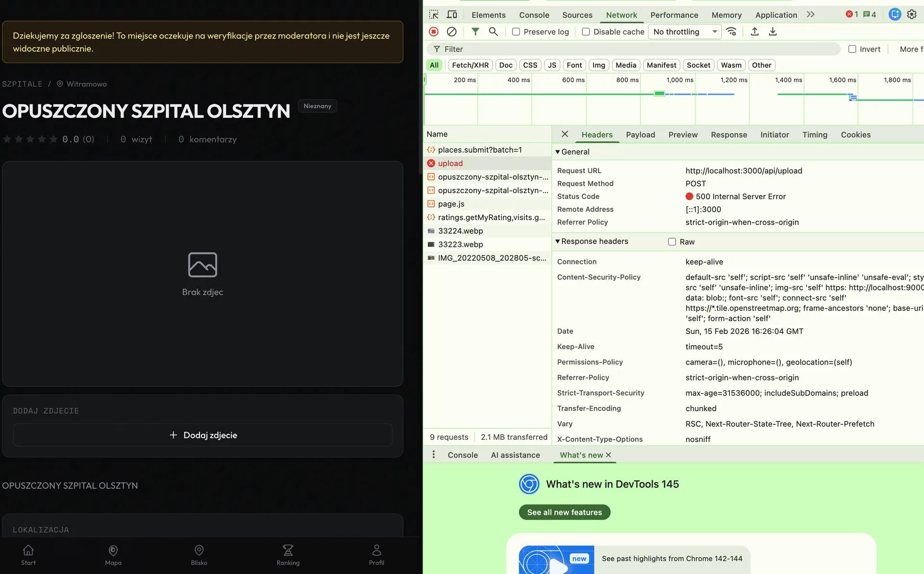This screenshot has width=924, height=574.
Task: Toggle device toolbar icon in DevTools
Action: [x=451, y=14]
